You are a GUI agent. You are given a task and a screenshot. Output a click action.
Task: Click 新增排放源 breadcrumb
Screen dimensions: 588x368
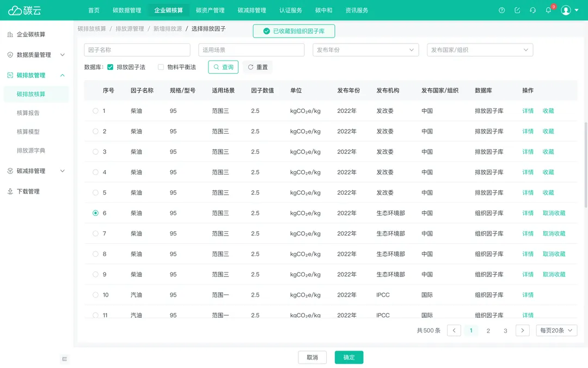168,29
